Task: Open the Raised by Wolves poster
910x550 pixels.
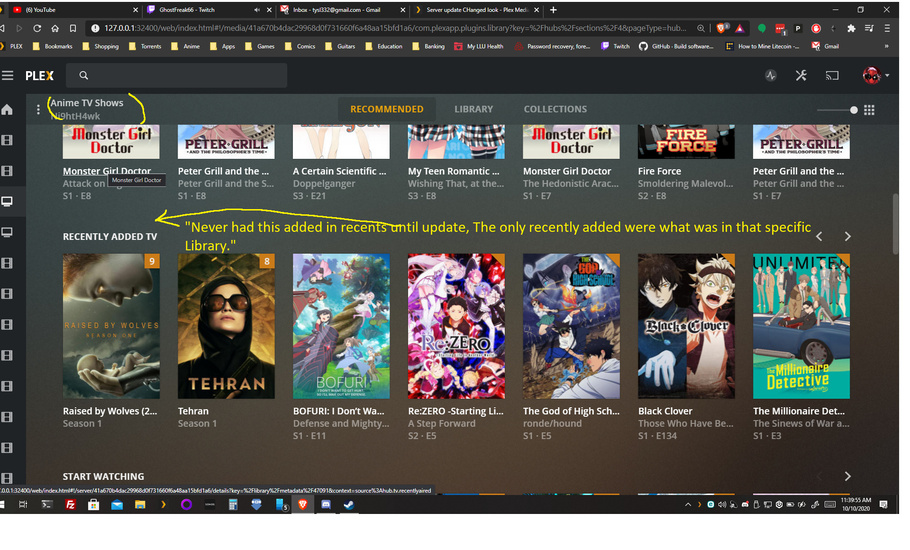Action: click(111, 326)
